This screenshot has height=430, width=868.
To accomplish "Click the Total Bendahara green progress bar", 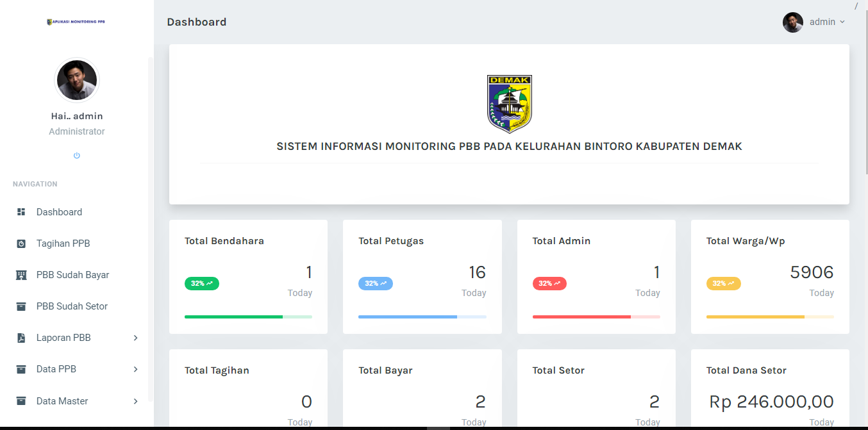I will [248, 317].
